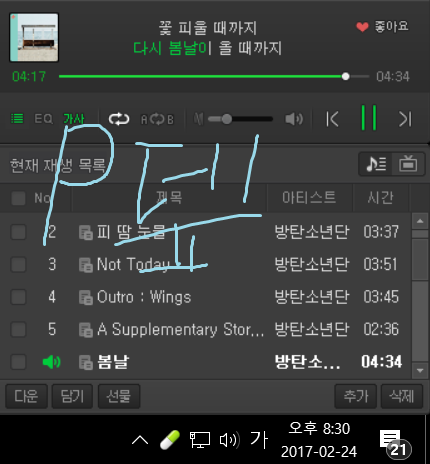Screen dimensions: 430x464
Task: Activate the A-B section repeat icon
Action: click(x=157, y=119)
